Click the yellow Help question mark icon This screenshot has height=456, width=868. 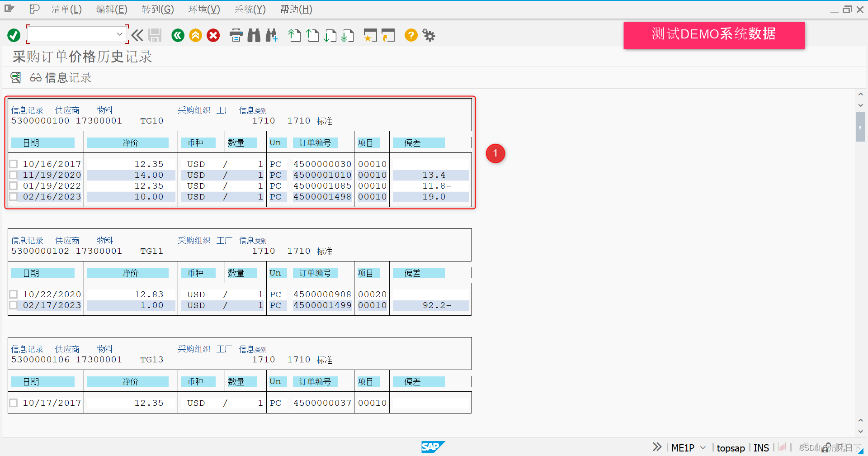click(410, 35)
